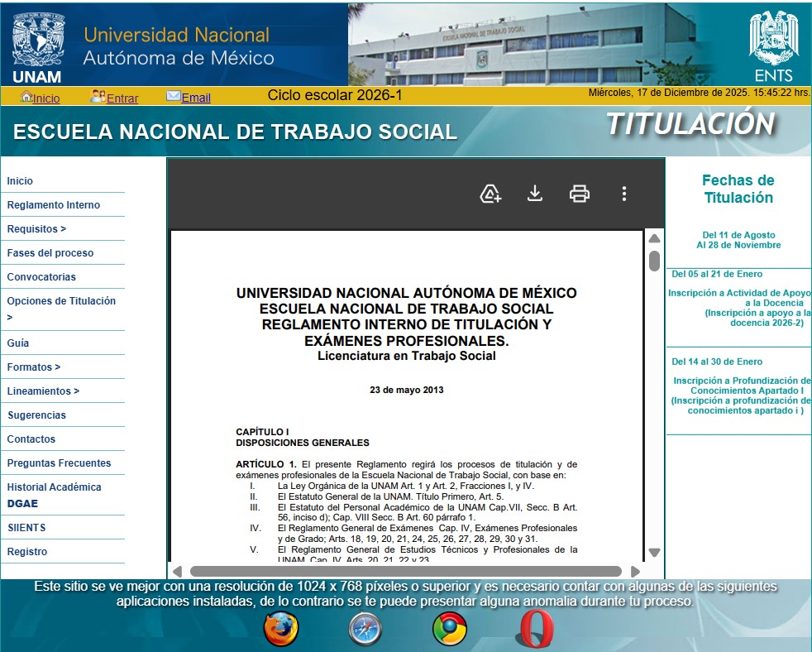Click 'ARTÍCULO 1.' in the PDF
812x652 pixels.
(x=266, y=464)
